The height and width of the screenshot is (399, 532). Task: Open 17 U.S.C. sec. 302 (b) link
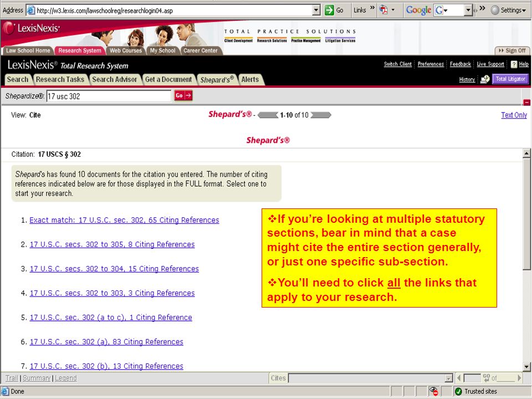click(x=106, y=366)
